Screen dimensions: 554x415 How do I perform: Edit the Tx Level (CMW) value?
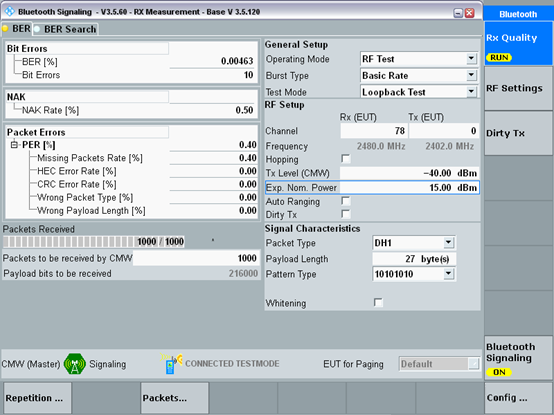click(x=409, y=173)
